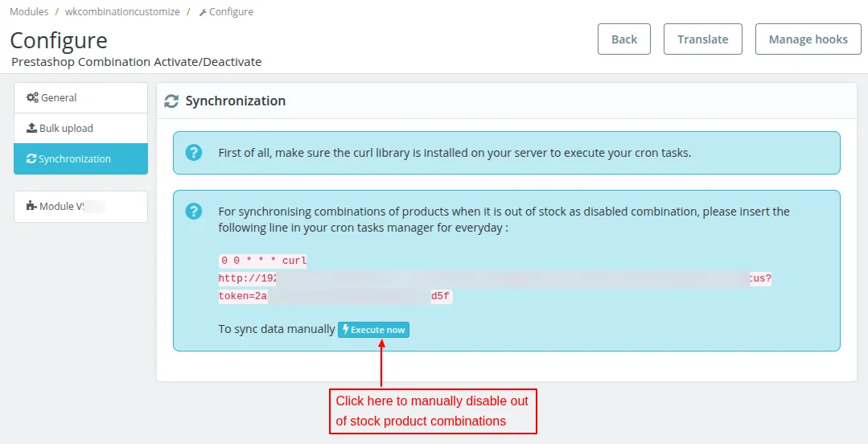
Task: Open the Translate option
Action: click(x=702, y=39)
